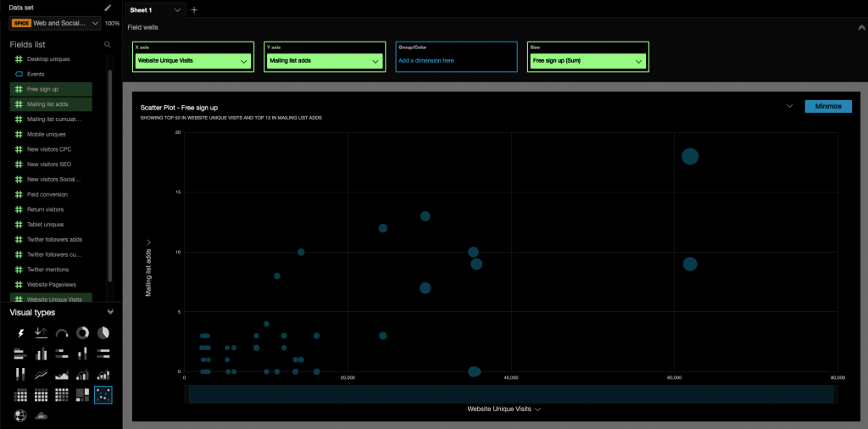Select the AutoGraph lightning bolt visual type

click(20, 333)
